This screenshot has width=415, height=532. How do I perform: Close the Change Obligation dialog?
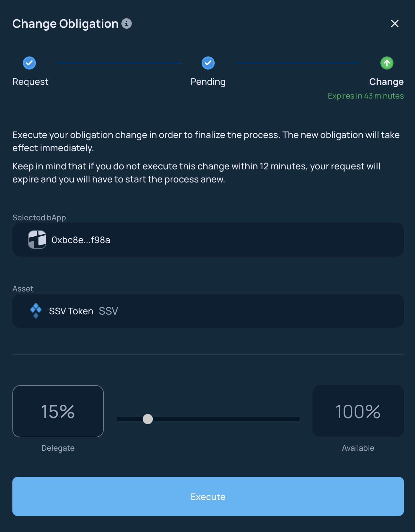[x=395, y=23]
